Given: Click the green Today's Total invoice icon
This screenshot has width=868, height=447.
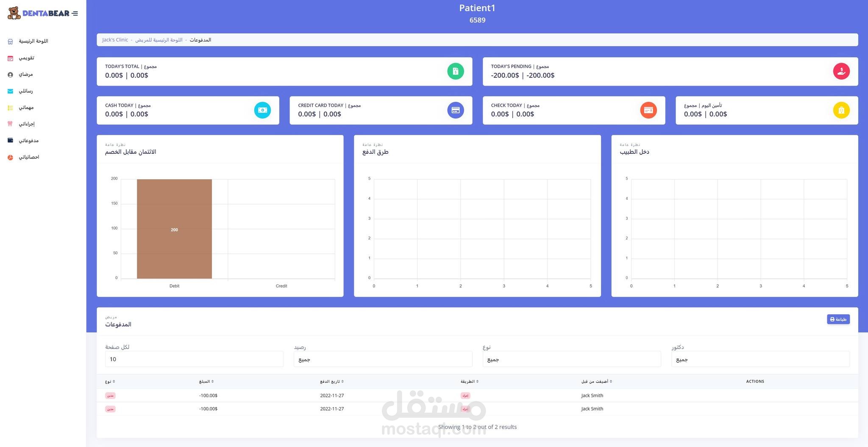Looking at the screenshot, I should pyautogui.click(x=455, y=71).
